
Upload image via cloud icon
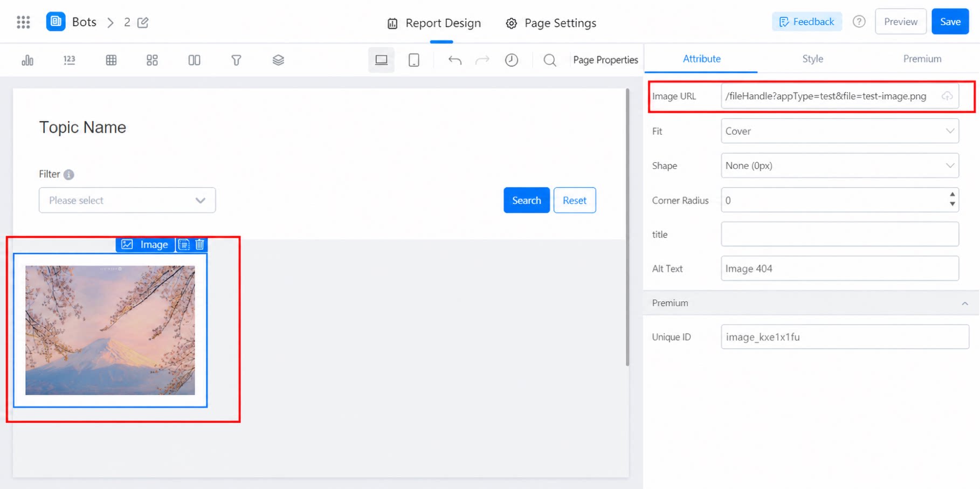947,96
